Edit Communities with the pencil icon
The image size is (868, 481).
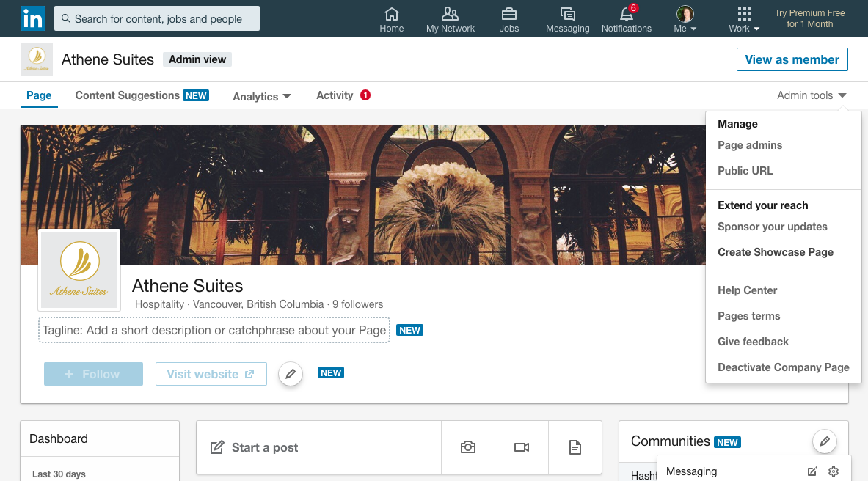[x=824, y=441]
